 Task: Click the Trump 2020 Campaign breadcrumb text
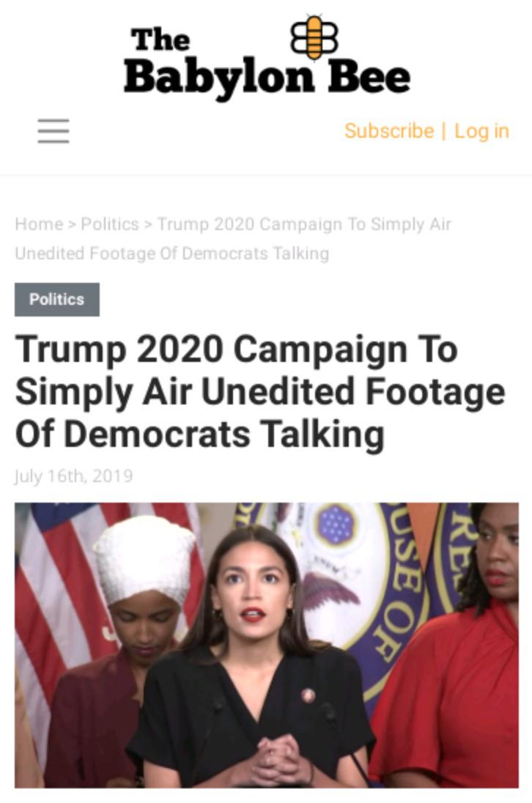tap(304, 224)
